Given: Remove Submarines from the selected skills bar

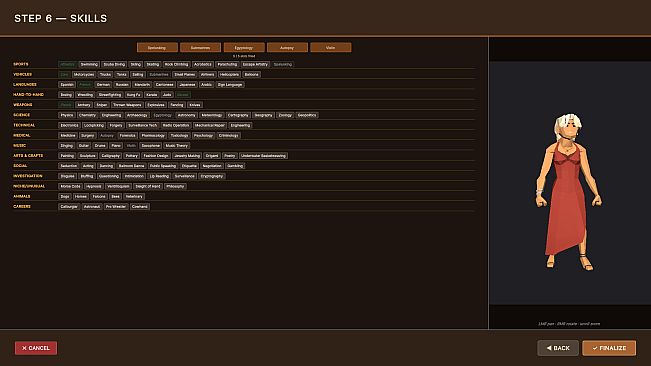Looking at the screenshot, I should [200, 48].
